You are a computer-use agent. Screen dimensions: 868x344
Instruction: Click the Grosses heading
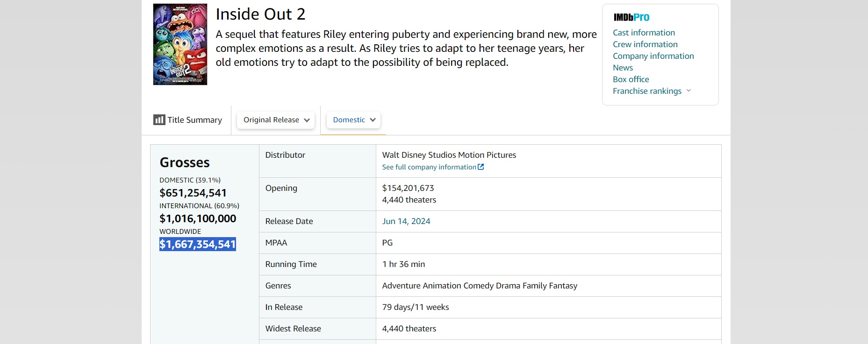click(x=185, y=162)
